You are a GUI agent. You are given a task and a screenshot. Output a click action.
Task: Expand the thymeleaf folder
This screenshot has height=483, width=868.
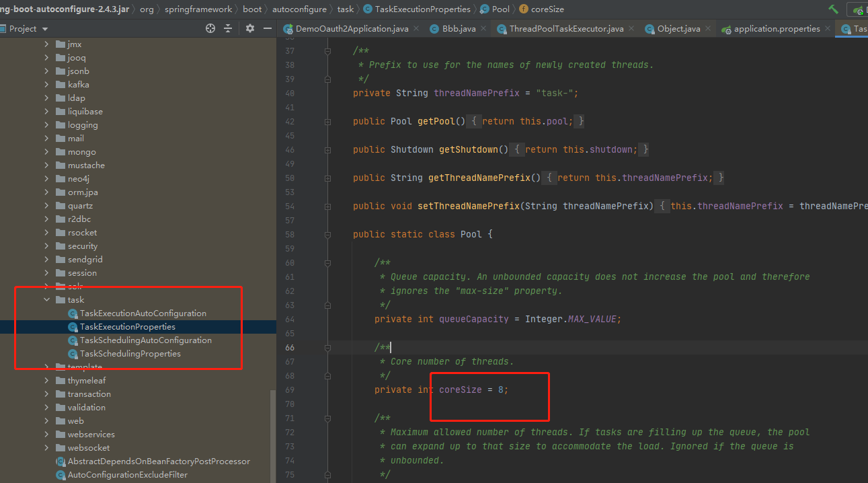pyautogui.click(x=46, y=381)
